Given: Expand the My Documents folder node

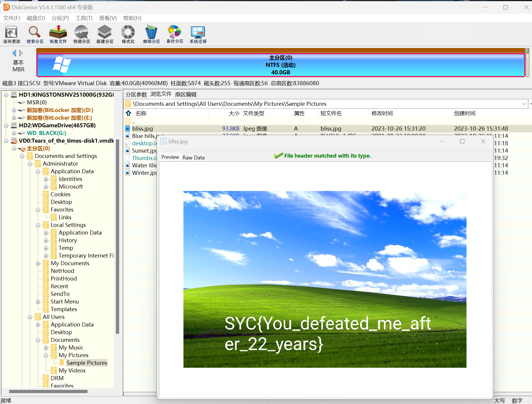Looking at the screenshot, I should (38, 263).
